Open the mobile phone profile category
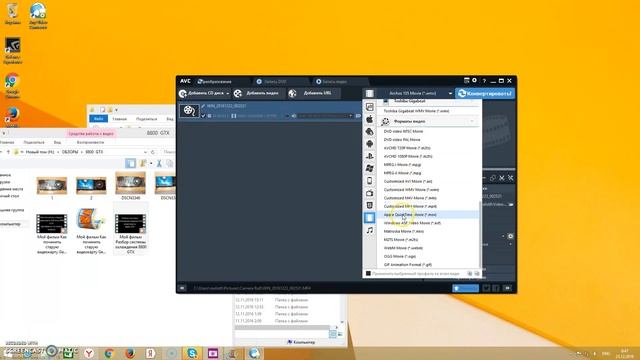 click(369, 180)
